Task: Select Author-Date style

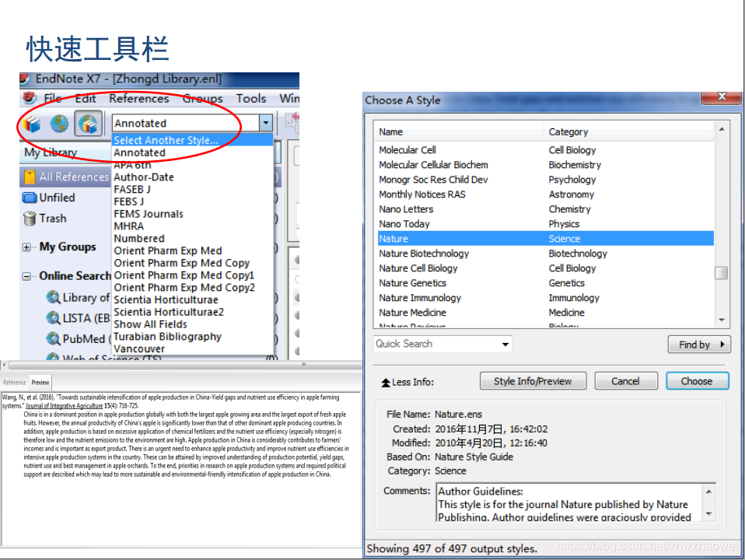Action: click(x=192, y=177)
